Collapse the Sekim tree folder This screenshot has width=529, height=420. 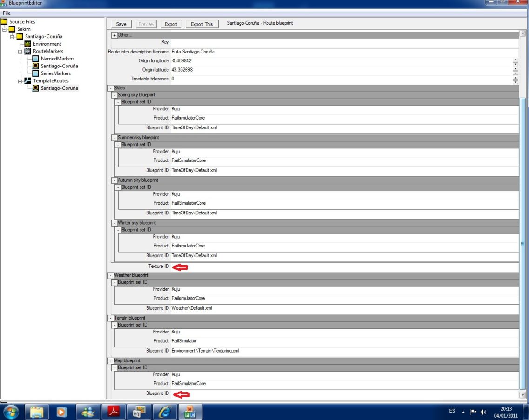5,29
